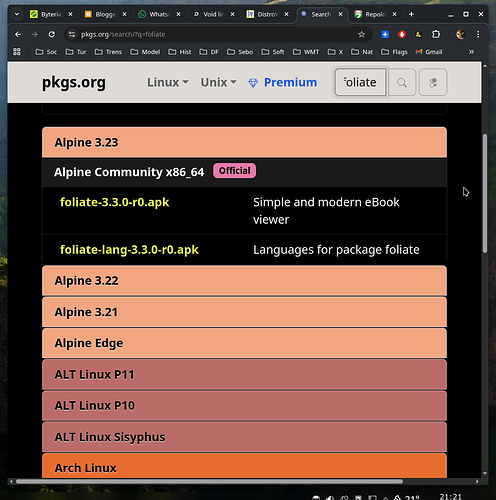Open the settings icon next to search

tap(433, 82)
